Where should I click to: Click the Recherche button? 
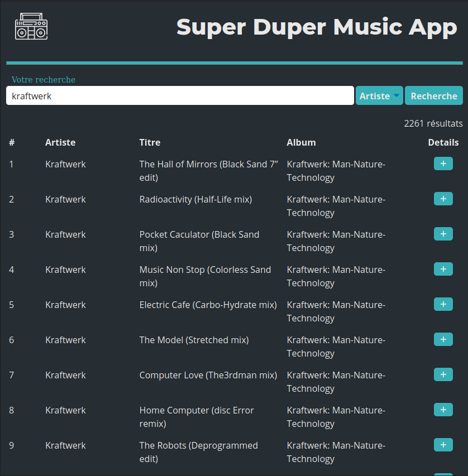[x=434, y=95]
